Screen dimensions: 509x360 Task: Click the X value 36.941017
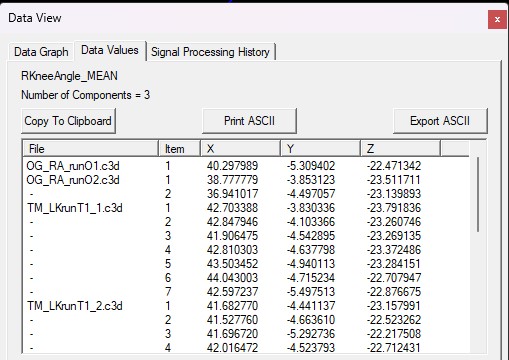(x=232, y=194)
